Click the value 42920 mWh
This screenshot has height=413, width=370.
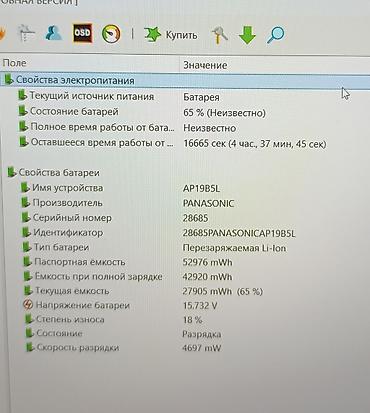click(x=207, y=277)
